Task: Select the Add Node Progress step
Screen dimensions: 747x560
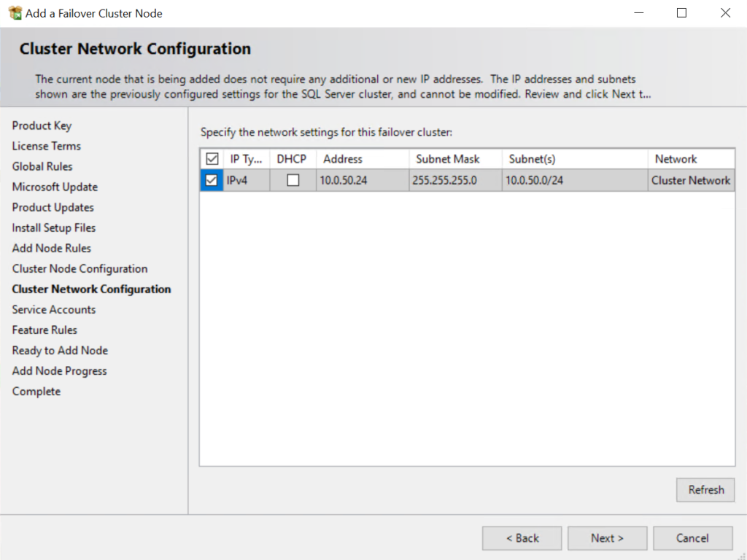Action: click(x=58, y=370)
